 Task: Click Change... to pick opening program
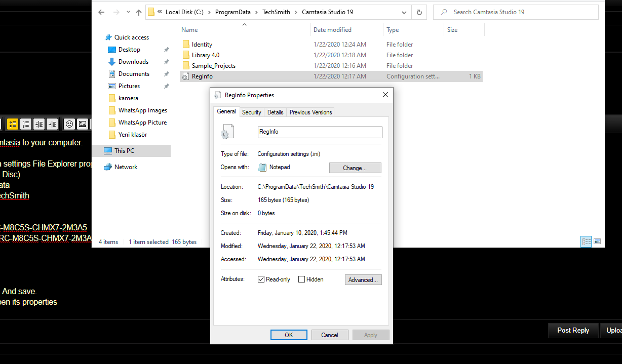pyautogui.click(x=355, y=168)
